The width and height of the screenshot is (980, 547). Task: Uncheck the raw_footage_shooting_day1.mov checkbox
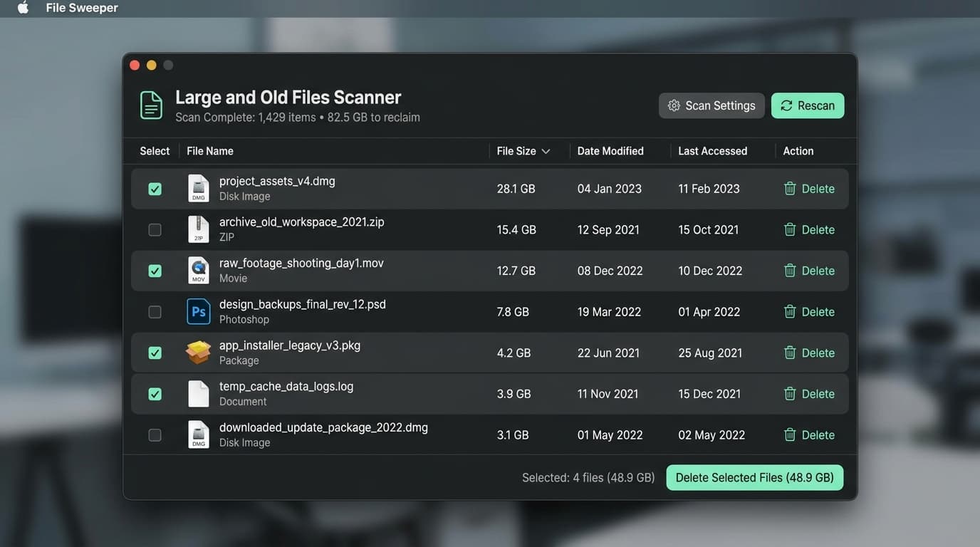click(x=155, y=271)
